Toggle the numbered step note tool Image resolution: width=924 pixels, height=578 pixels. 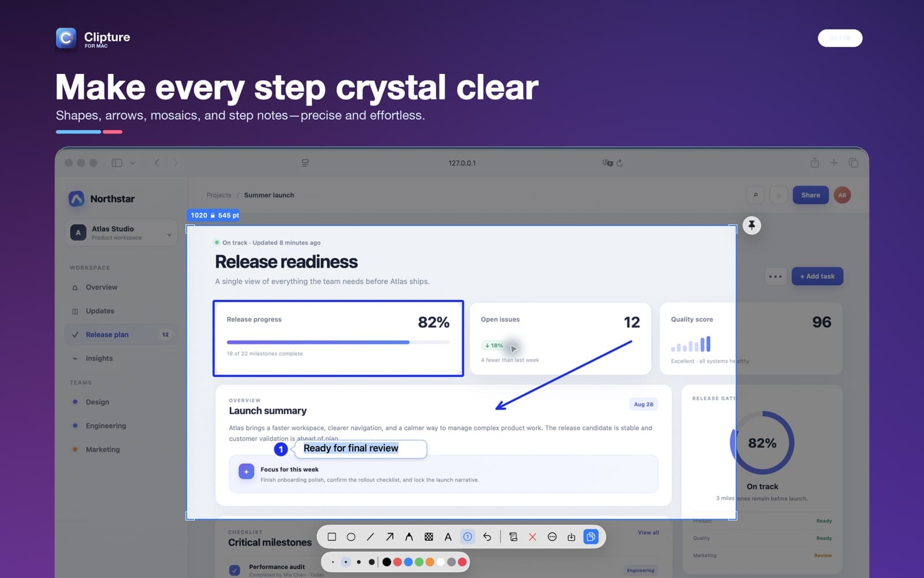tap(468, 537)
